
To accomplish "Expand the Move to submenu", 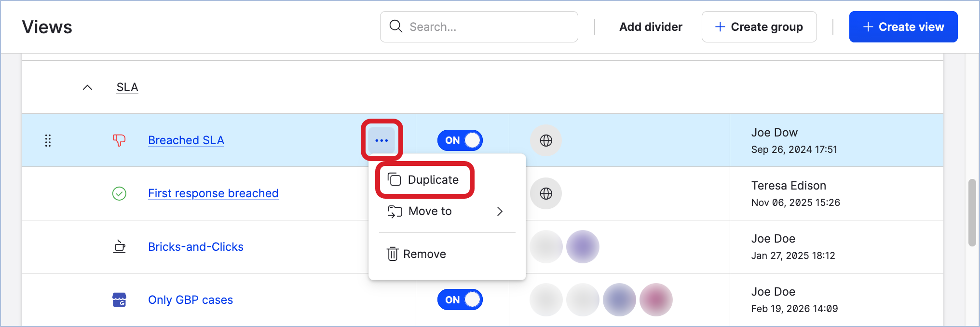I will pos(500,211).
